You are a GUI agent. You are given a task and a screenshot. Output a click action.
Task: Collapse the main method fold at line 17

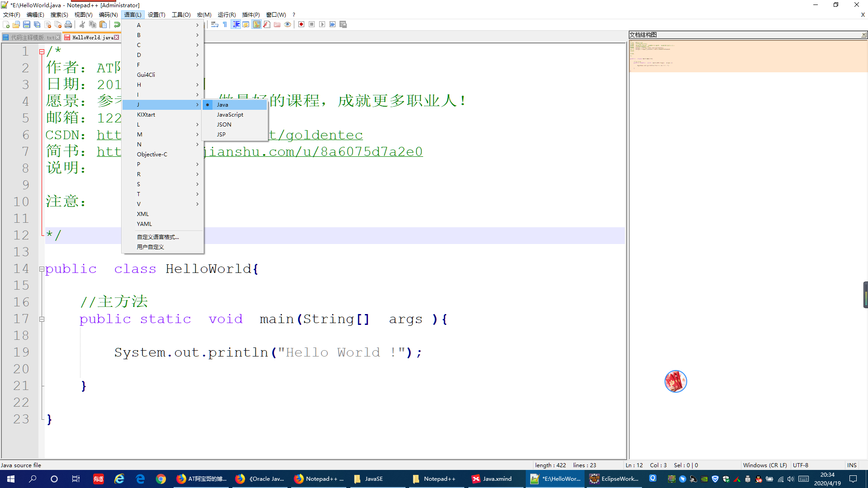42,319
